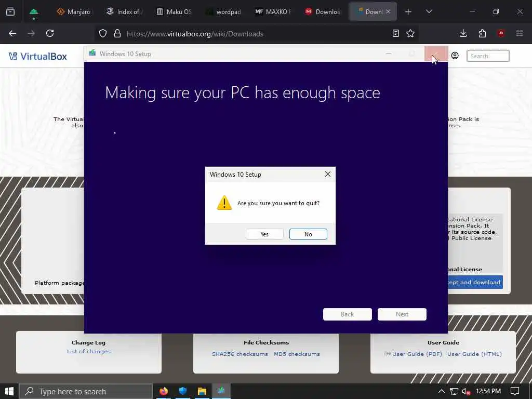The image size is (532, 399).
Task: Click the Firefox forward arrow
Action: coord(31,33)
